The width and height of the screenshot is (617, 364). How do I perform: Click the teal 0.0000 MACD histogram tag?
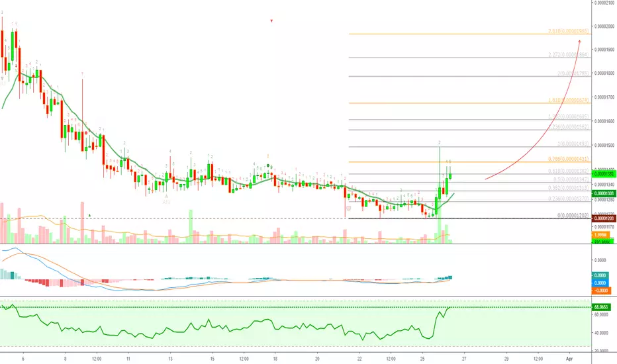click(x=600, y=275)
